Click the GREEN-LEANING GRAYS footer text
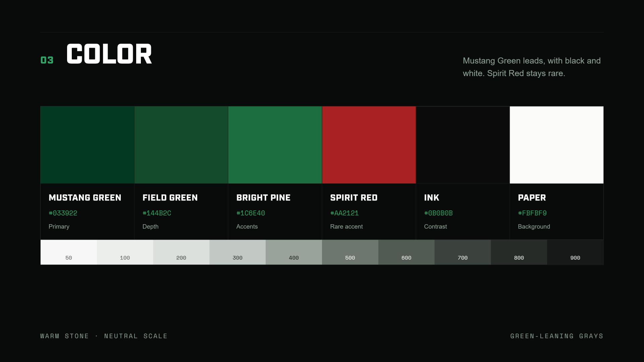This screenshot has width=644, height=362. [557, 336]
